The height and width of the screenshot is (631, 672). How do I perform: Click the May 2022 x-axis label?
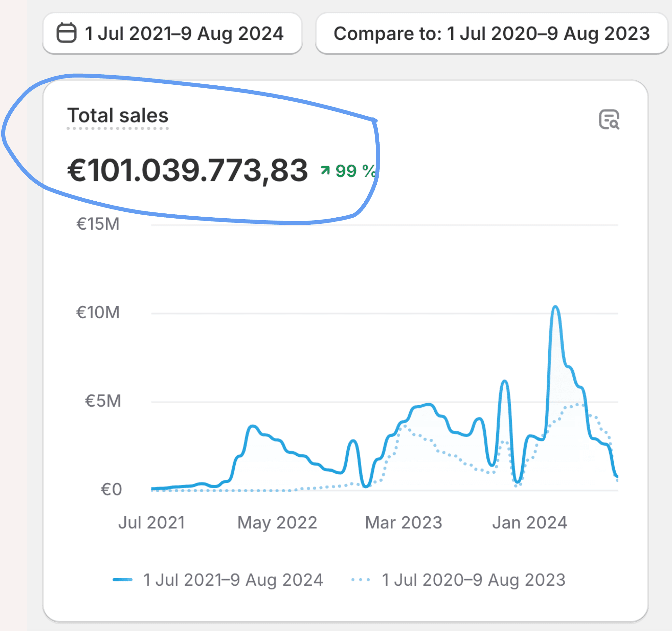click(277, 523)
